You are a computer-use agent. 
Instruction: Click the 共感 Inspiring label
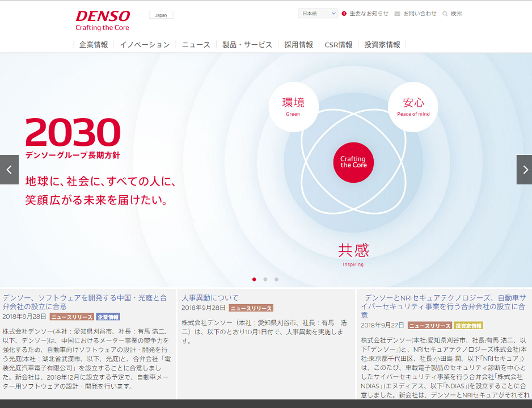[353, 255]
